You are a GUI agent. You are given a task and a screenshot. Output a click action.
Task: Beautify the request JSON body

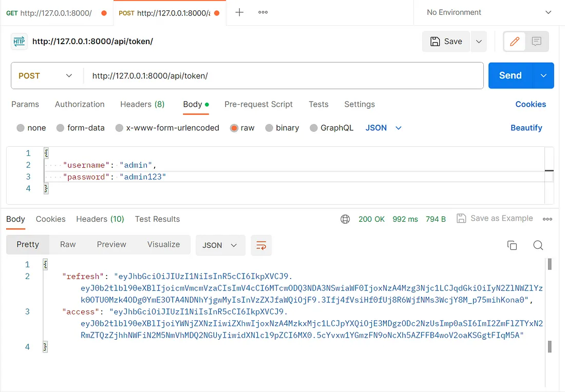(x=526, y=128)
